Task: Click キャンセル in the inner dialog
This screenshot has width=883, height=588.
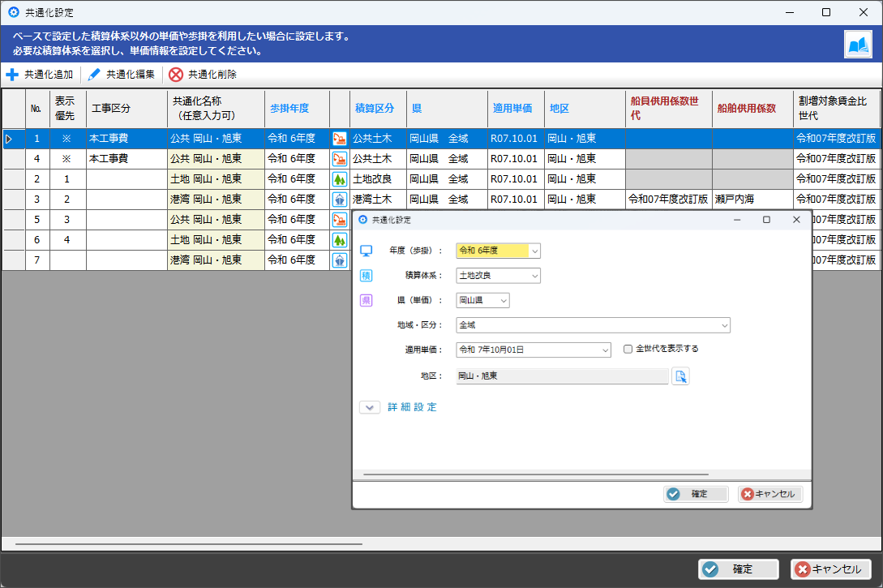Action: pyautogui.click(x=769, y=494)
